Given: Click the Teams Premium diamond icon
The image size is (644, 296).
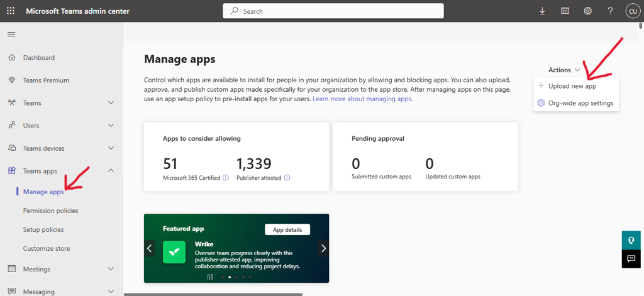Looking at the screenshot, I should [x=12, y=80].
